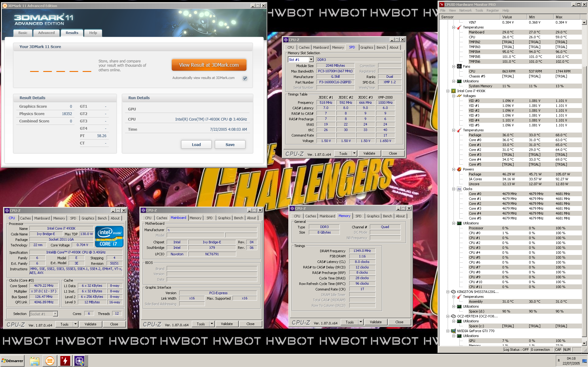
Task: Click the Sensor column header
Action: (469, 17)
